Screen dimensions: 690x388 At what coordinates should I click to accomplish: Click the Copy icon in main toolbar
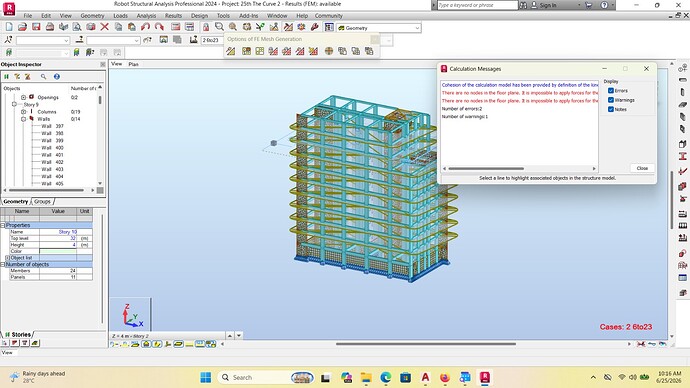pyautogui.click(x=118, y=27)
